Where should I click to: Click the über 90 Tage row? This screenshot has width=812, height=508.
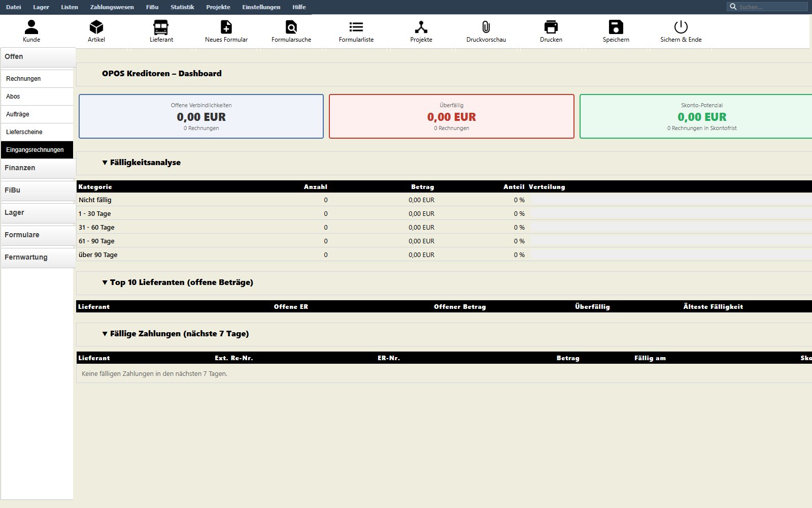(x=444, y=255)
